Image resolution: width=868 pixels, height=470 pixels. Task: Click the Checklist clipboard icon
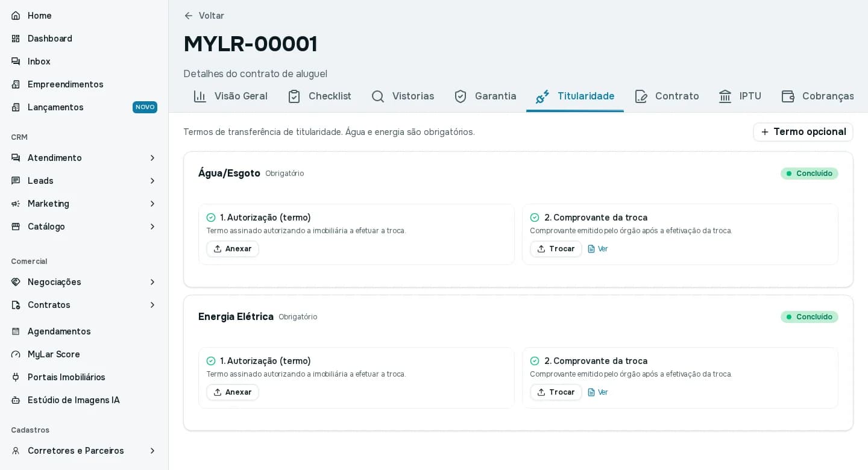point(294,96)
